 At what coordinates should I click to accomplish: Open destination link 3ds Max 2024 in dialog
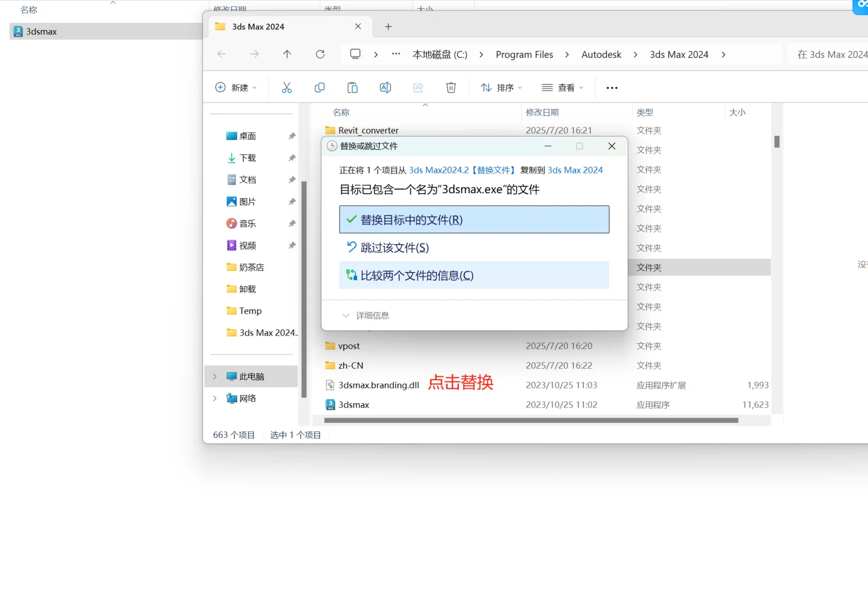coord(575,170)
